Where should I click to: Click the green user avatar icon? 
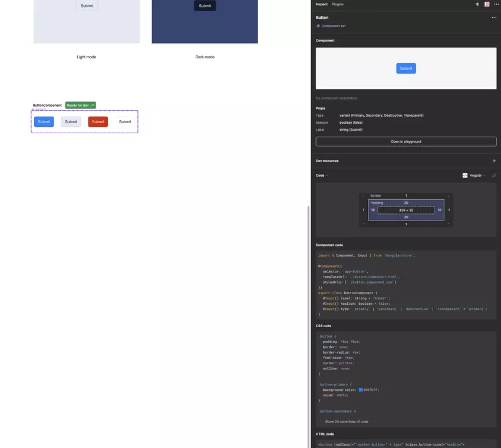point(477,4)
